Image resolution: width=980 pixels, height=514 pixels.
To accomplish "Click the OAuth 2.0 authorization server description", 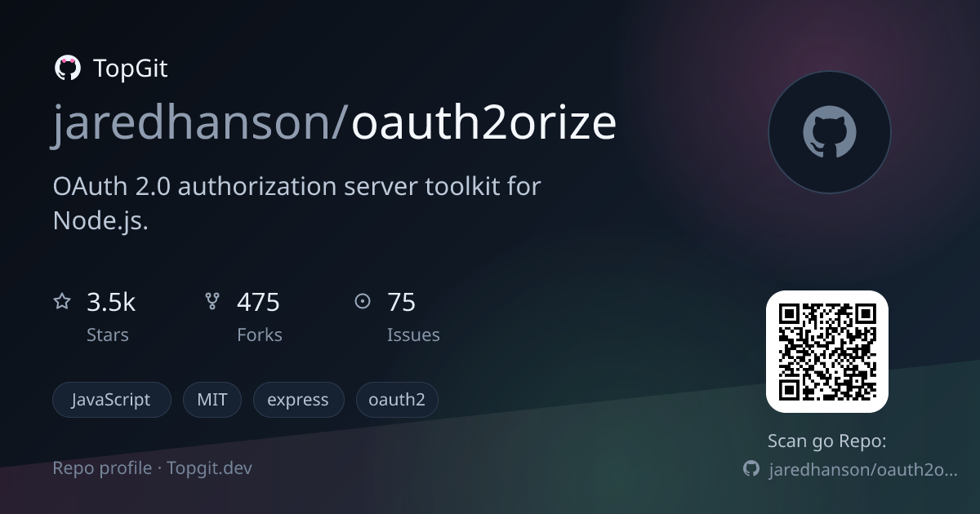I will click(x=296, y=203).
